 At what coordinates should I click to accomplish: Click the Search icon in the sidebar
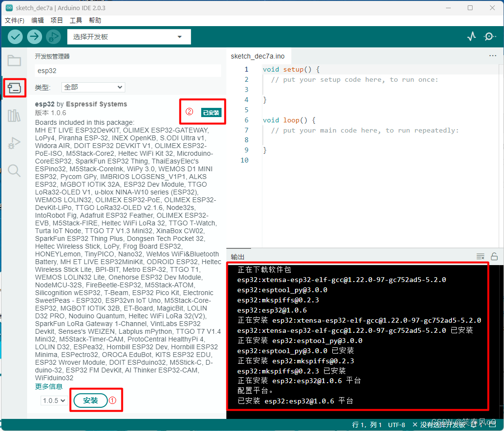tap(15, 170)
